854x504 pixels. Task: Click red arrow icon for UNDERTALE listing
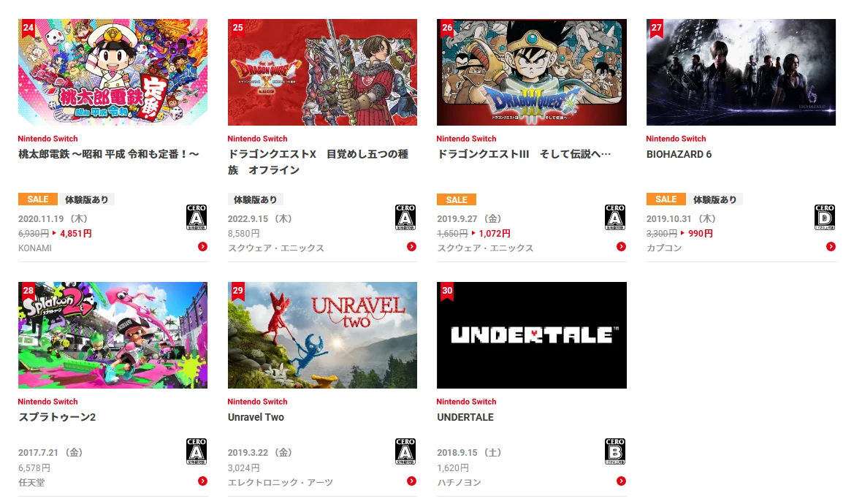pos(621,481)
